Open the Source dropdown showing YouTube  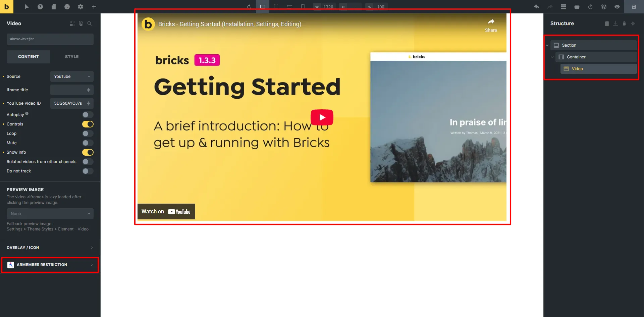(71, 76)
